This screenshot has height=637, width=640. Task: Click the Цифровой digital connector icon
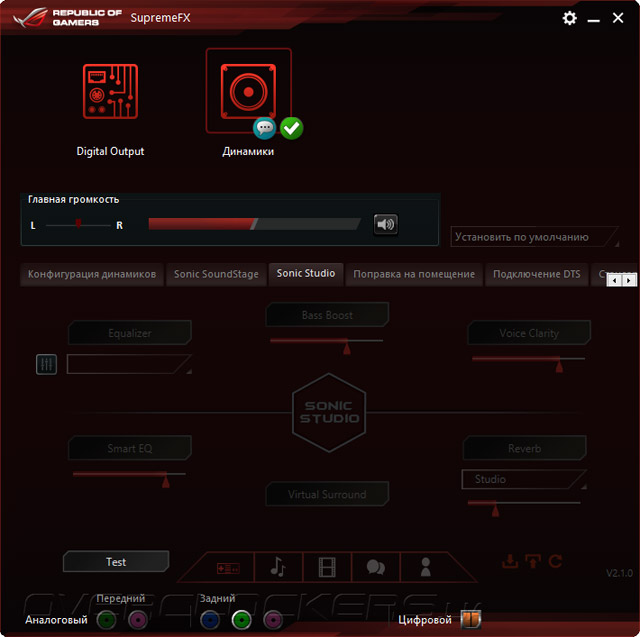pos(471,619)
